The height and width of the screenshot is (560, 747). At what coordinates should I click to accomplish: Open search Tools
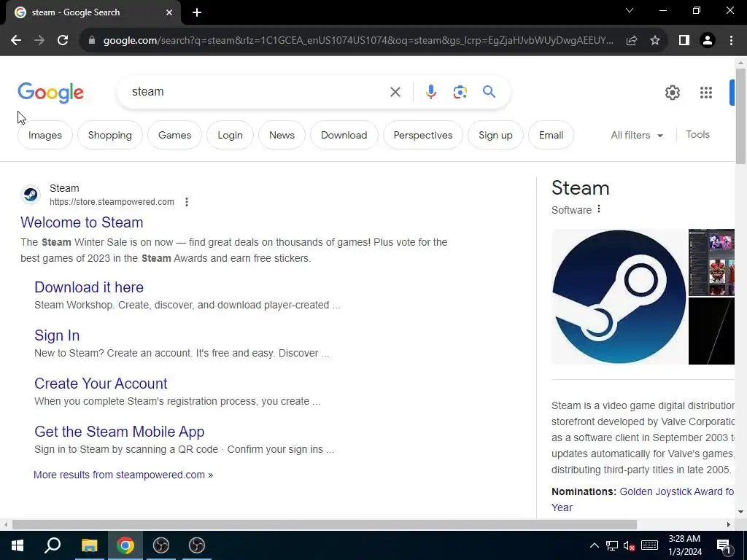click(x=697, y=135)
